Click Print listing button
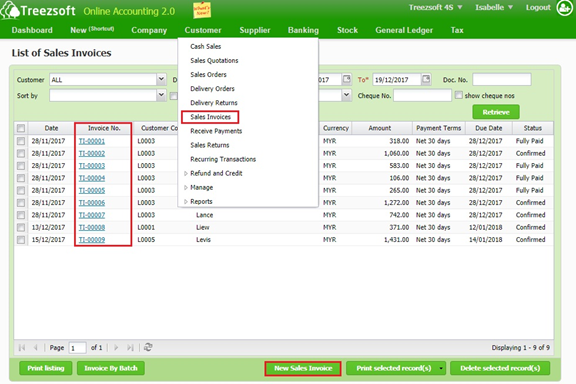Screen dimensions: 576x384 coord(46,368)
